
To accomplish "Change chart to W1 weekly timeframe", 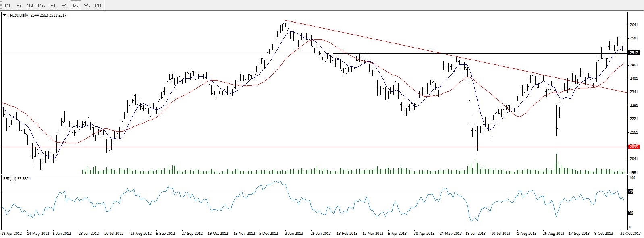I will [x=87, y=5].
